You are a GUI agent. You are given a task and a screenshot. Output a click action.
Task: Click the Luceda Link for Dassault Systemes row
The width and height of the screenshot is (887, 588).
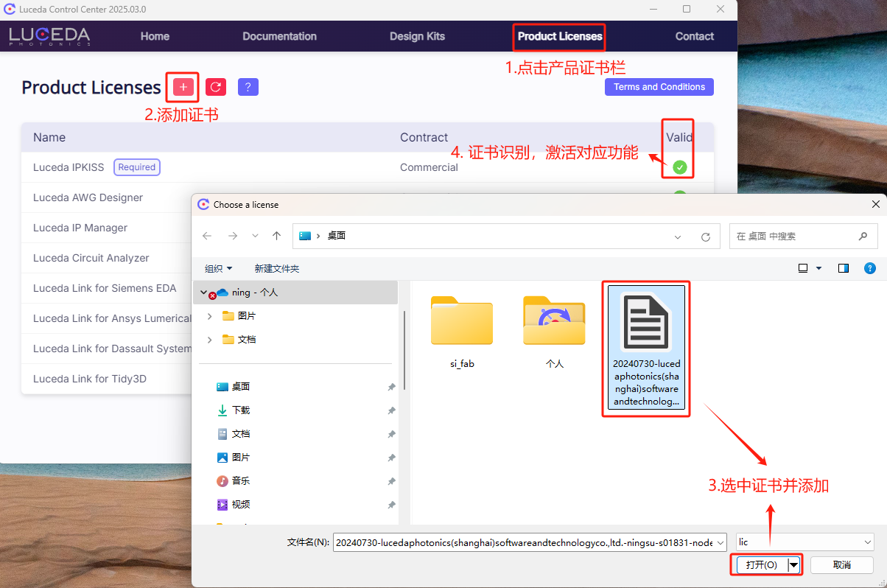click(105, 349)
